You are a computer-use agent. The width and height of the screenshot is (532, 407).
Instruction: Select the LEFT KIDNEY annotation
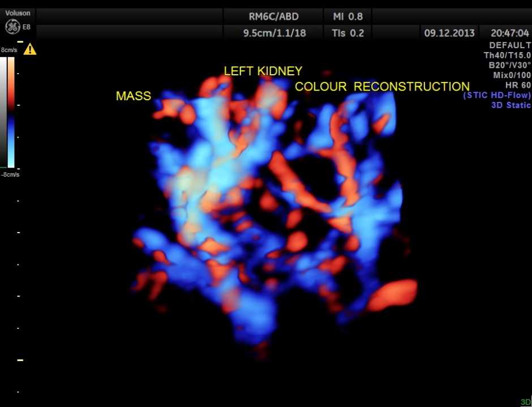coord(263,71)
